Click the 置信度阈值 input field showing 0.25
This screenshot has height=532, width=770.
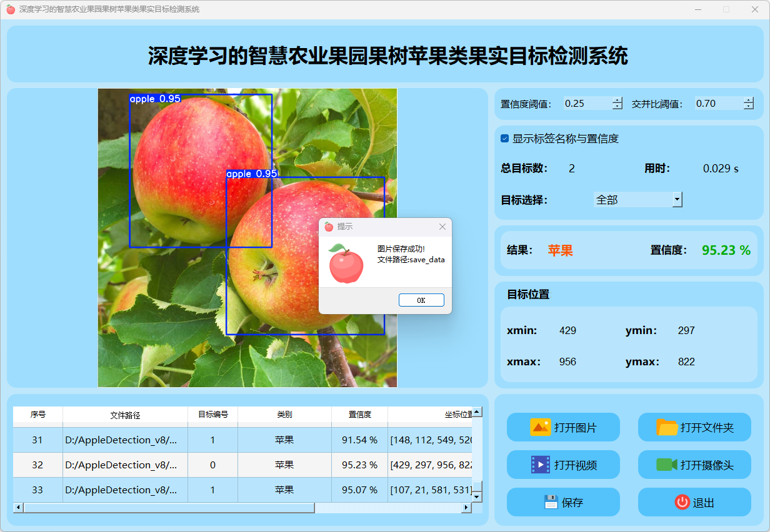pyautogui.click(x=586, y=104)
